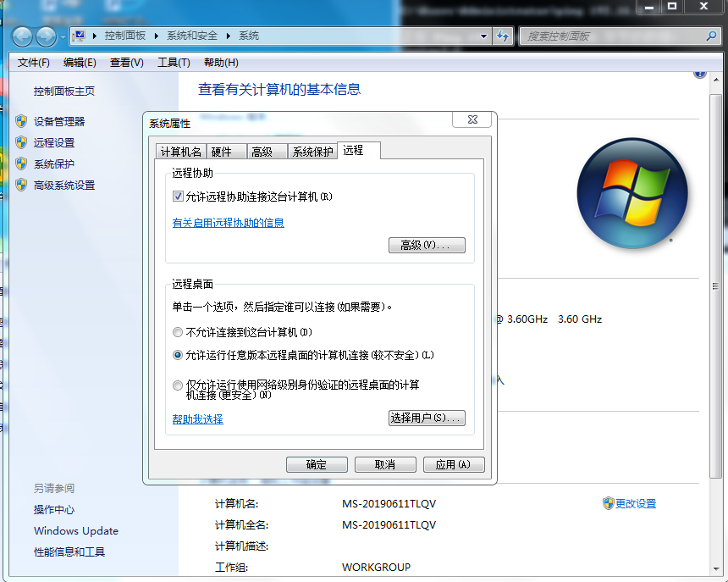The image size is (728, 582).
Task: Click inside the 搜索控制面板 search box
Action: point(618,36)
